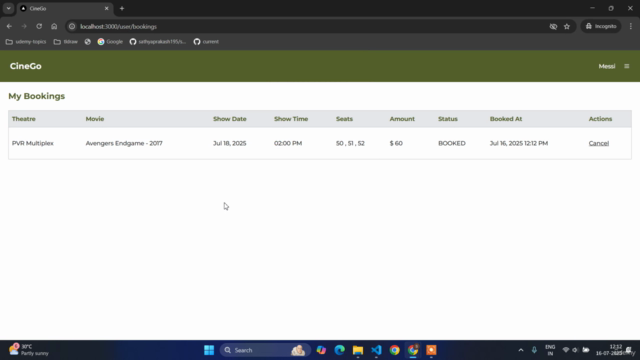Open the Windows Start menu
This screenshot has width=640, height=360.
click(209, 350)
